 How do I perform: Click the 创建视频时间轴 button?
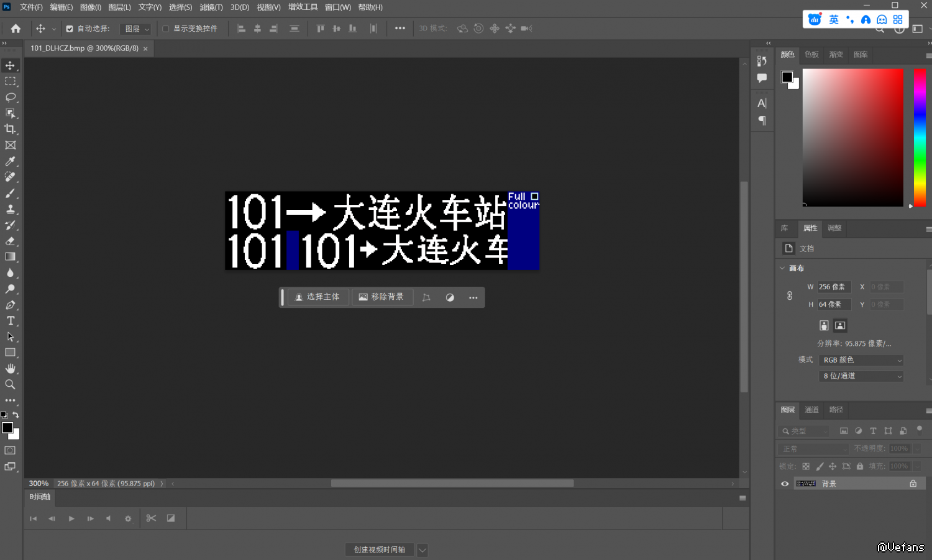click(x=379, y=549)
